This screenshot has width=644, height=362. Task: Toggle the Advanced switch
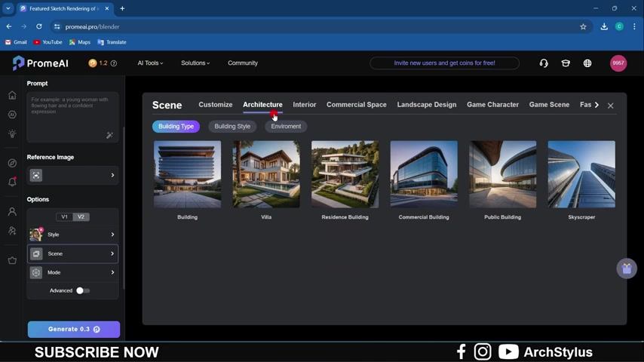click(83, 290)
